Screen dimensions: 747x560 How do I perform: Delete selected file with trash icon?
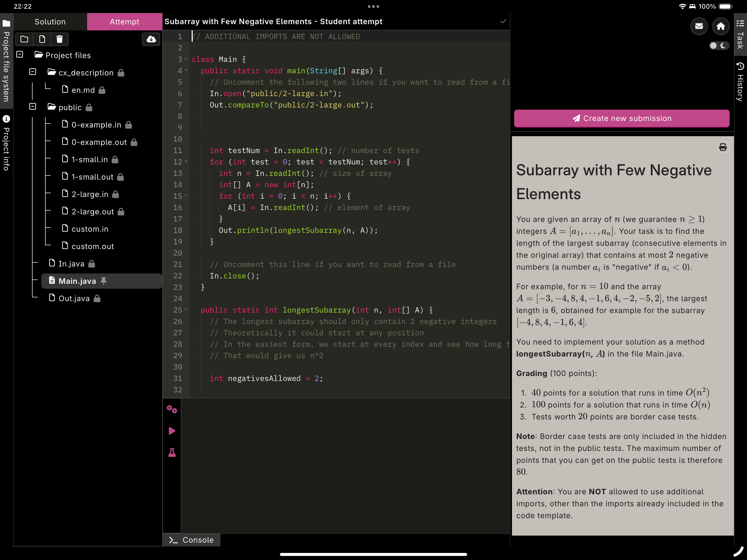click(x=59, y=39)
